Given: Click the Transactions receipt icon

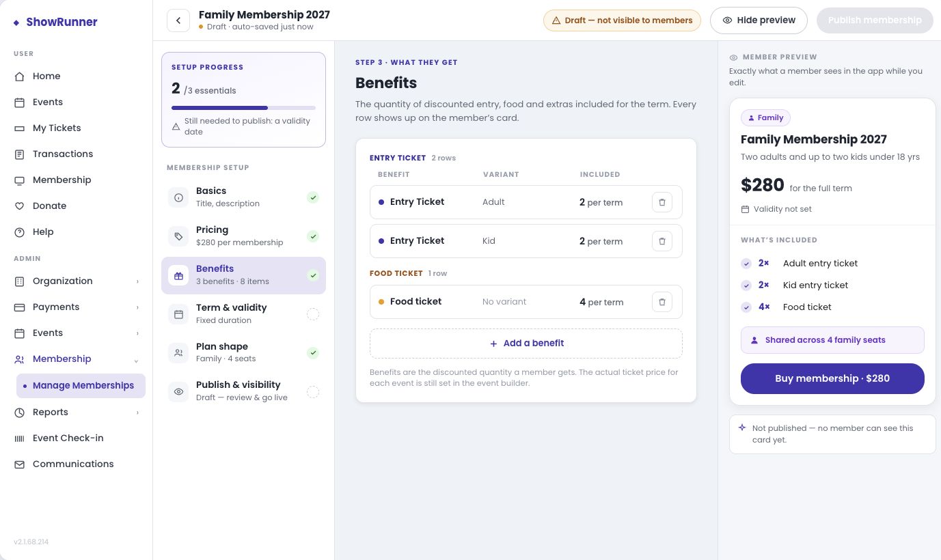Looking at the screenshot, I should [20, 154].
